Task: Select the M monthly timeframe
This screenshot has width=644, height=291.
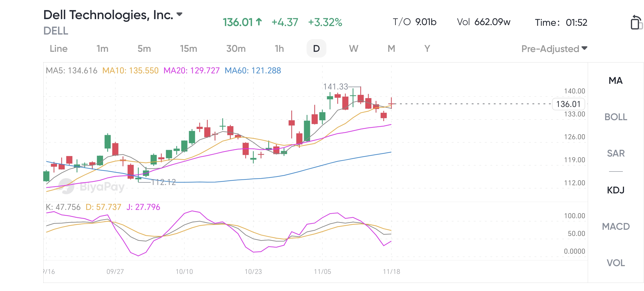Action: point(391,49)
